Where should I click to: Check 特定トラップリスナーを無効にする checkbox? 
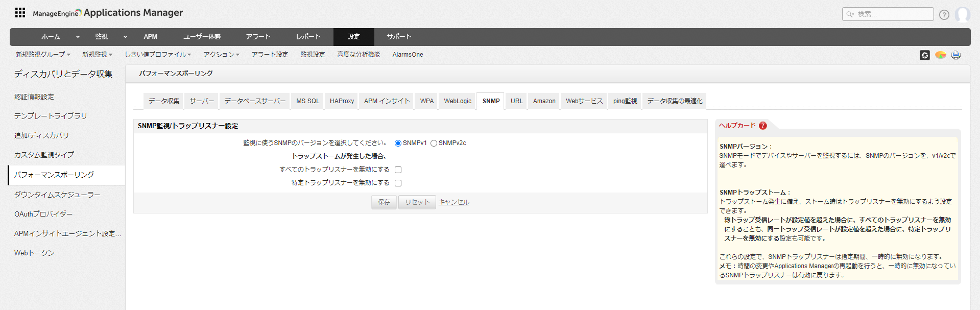coord(398,183)
